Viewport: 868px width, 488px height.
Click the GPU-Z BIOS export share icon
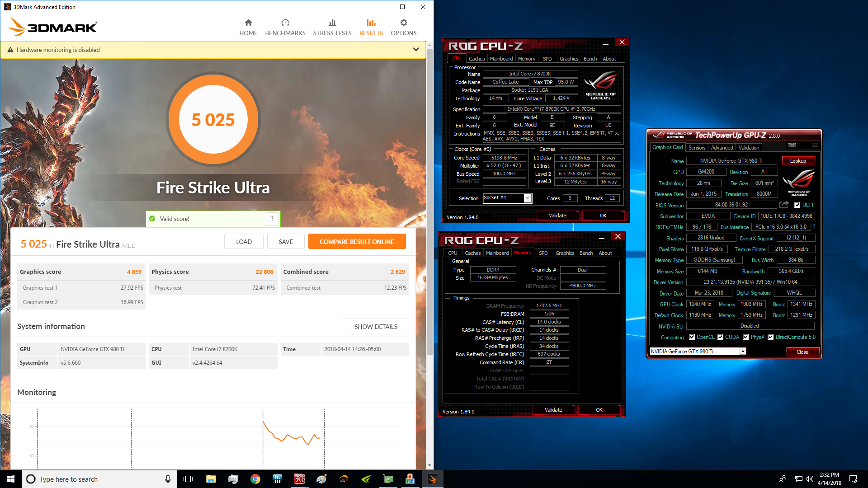[784, 205]
